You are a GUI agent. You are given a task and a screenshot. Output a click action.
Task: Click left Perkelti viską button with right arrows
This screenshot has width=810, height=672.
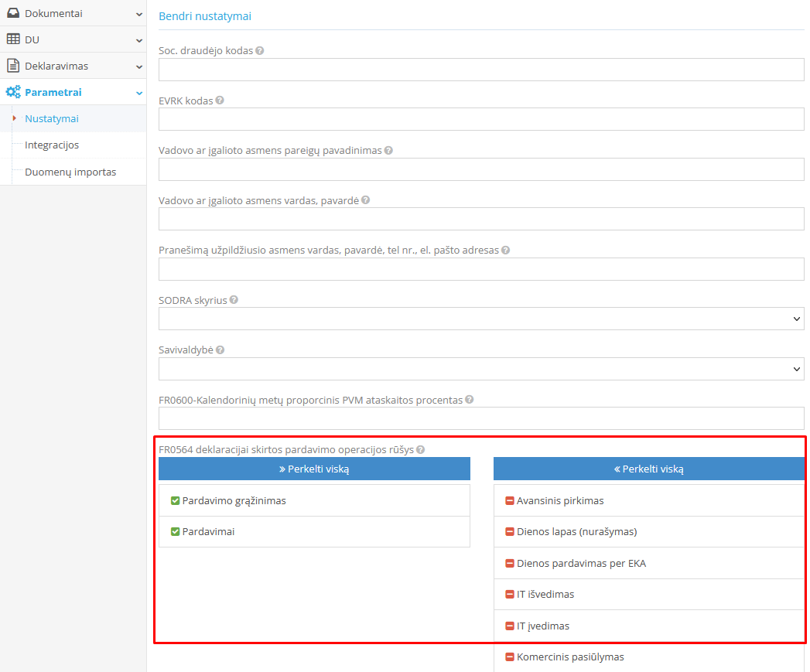pyautogui.click(x=314, y=469)
